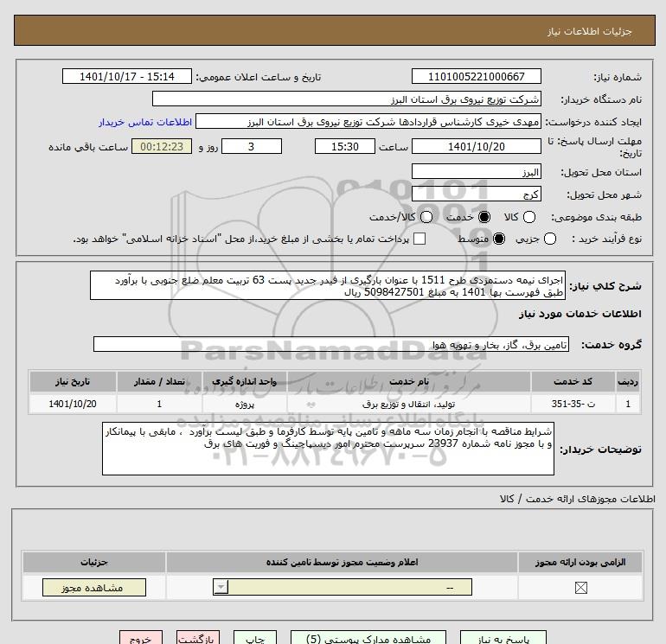Select the کالا/خدمت radio button
This screenshot has height=644, width=666.
(x=426, y=217)
